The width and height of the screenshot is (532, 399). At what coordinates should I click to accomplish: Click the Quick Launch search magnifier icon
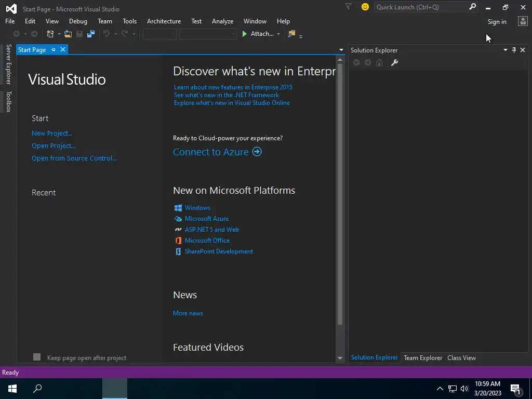point(472,7)
